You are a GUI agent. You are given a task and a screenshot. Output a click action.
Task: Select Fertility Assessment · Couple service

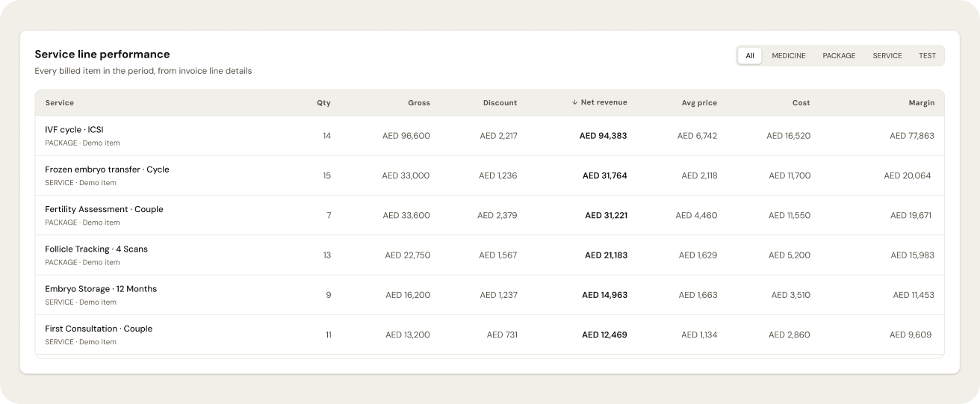click(x=104, y=209)
